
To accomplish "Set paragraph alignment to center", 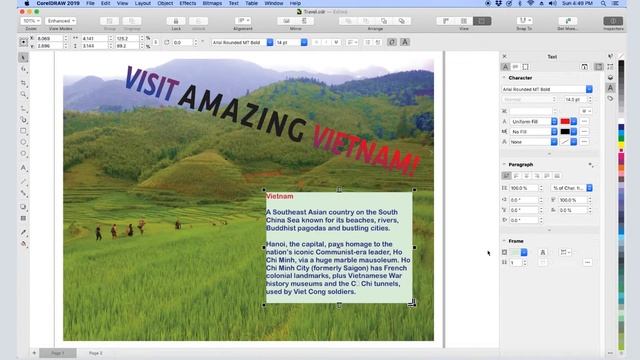I will point(527,176).
